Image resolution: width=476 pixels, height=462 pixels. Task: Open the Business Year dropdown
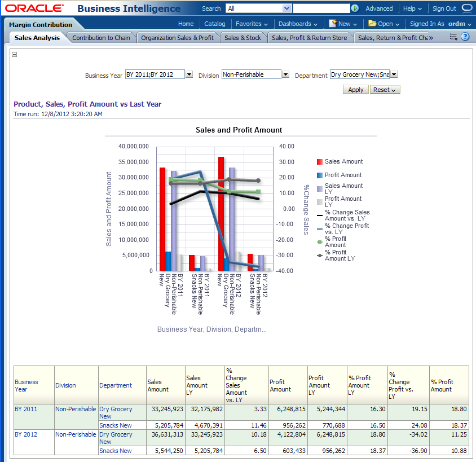189,74
